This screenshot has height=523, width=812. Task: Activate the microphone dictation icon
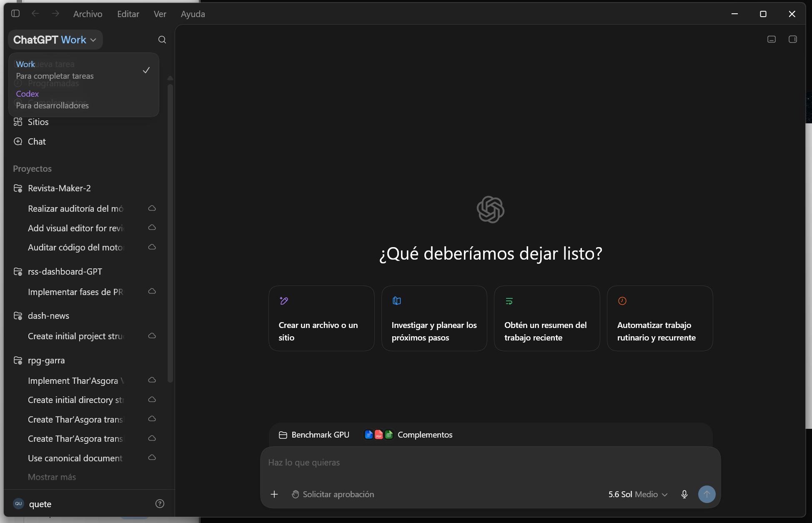pyautogui.click(x=684, y=494)
